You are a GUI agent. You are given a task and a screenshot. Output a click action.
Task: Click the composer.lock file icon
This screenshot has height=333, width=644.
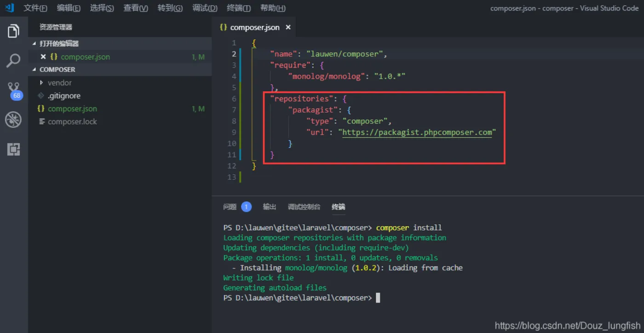click(42, 122)
